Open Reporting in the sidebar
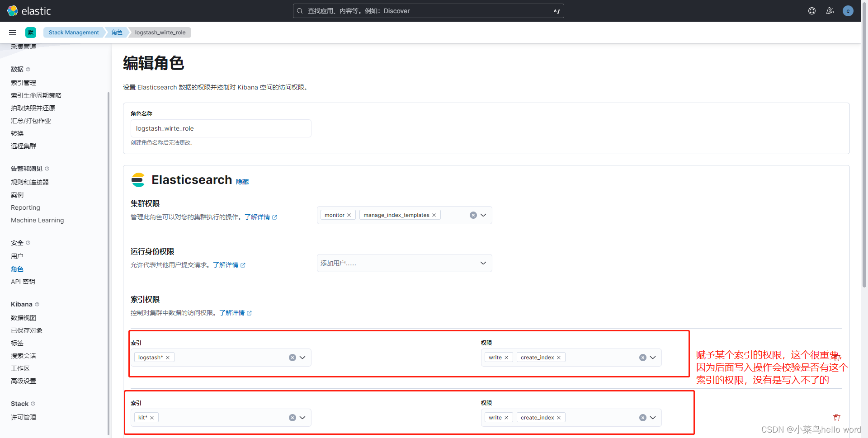Screen dimensions: 868x438 point(25,207)
